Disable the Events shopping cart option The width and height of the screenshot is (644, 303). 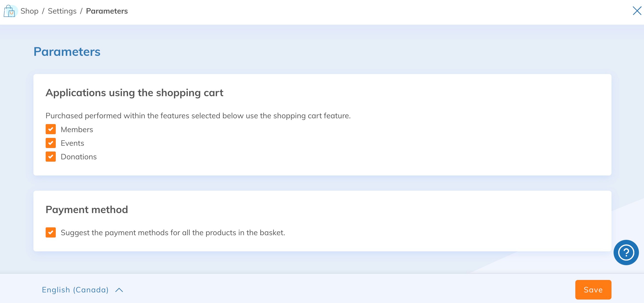click(51, 143)
